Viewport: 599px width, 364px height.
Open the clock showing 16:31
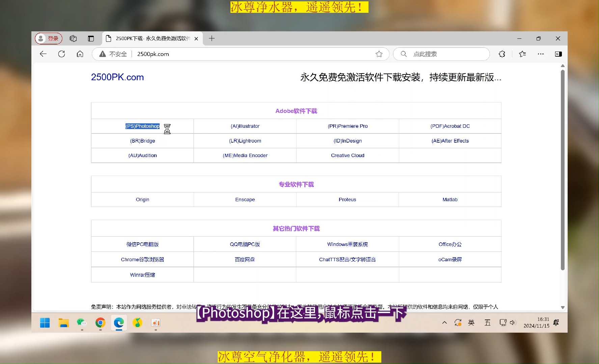click(x=536, y=323)
